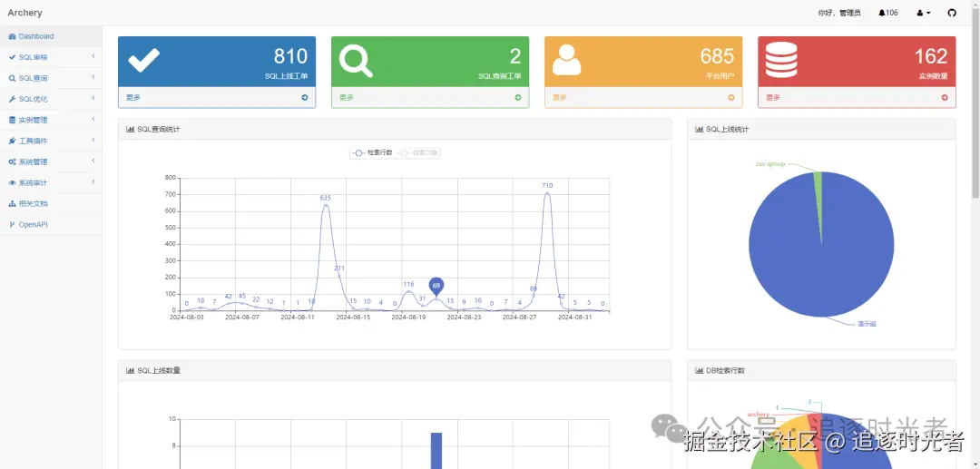The height and width of the screenshot is (469, 980).
Task: Open OpenAPI in the sidebar
Action: 51,224
